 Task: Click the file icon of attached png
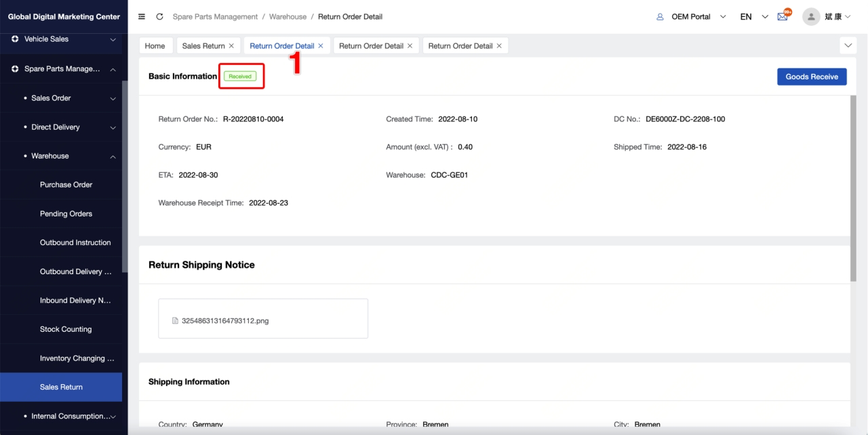coord(175,321)
